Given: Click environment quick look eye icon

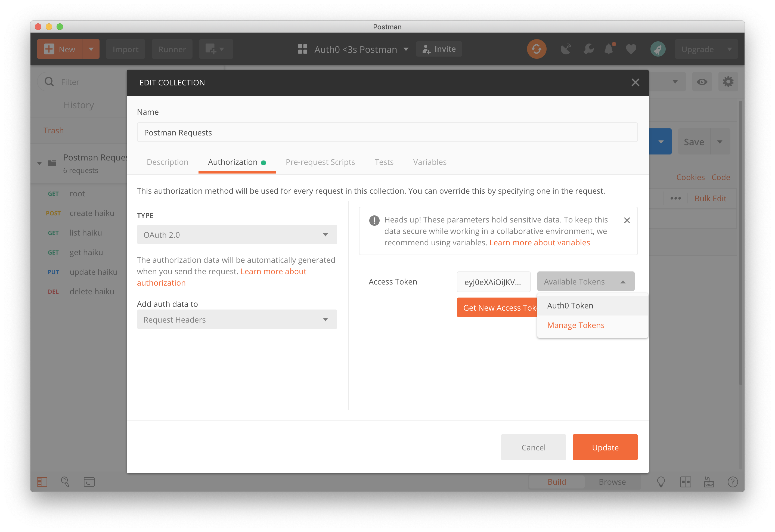Looking at the screenshot, I should (x=702, y=82).
